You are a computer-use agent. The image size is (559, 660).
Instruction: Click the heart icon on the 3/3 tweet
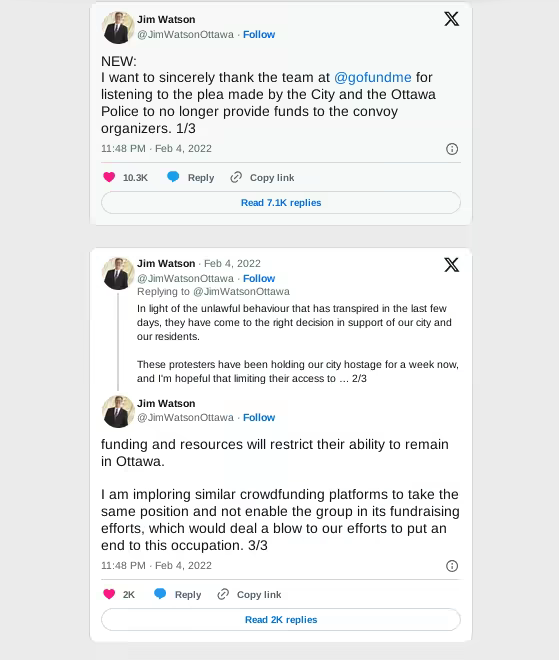coord(109,594)
